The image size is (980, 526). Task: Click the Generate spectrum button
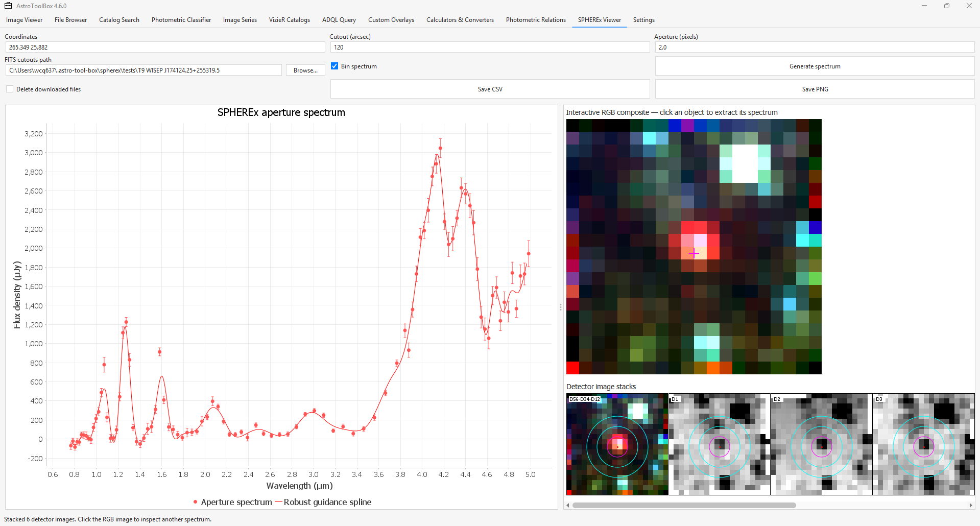815,66
